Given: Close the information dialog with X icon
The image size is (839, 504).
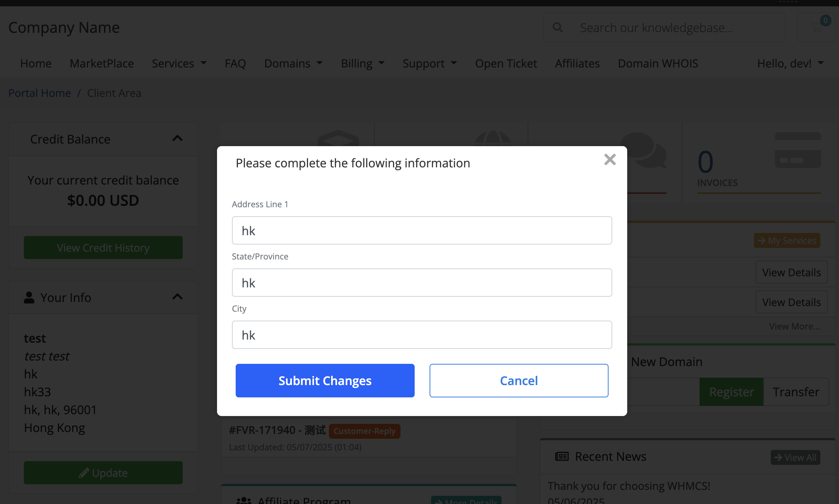Looking at the screenshot, I should click(610, 160).
